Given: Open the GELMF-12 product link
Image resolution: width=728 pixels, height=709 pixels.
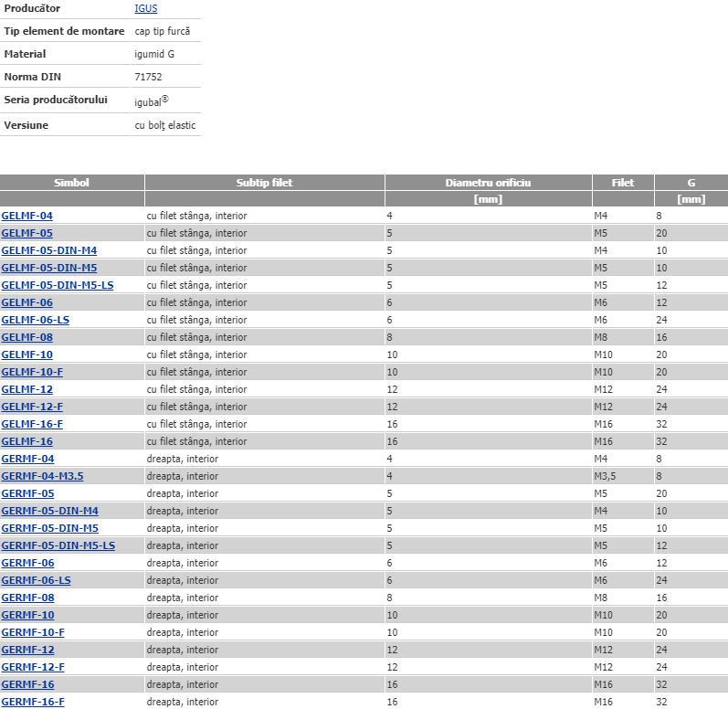Looking at the screenshot, I should point(27,389).
